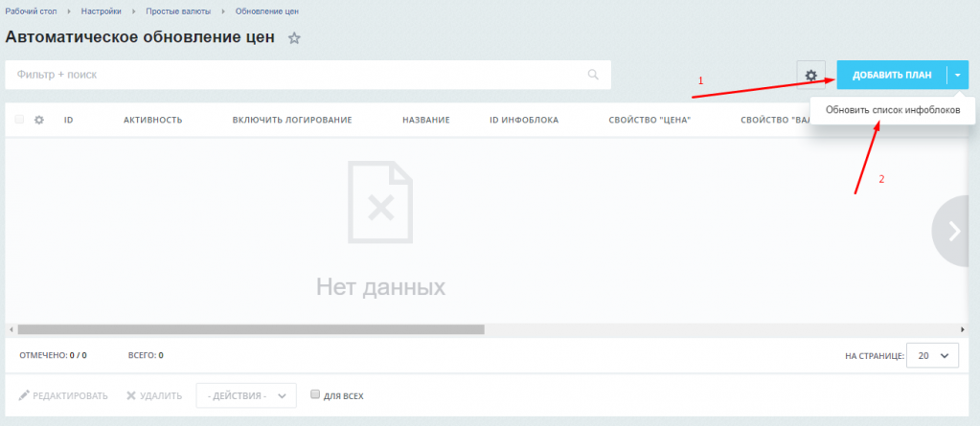This screenshot has height=426, width=980.
Task: Go to Рабочий стол breadcrumb
Action: point(32,11)
